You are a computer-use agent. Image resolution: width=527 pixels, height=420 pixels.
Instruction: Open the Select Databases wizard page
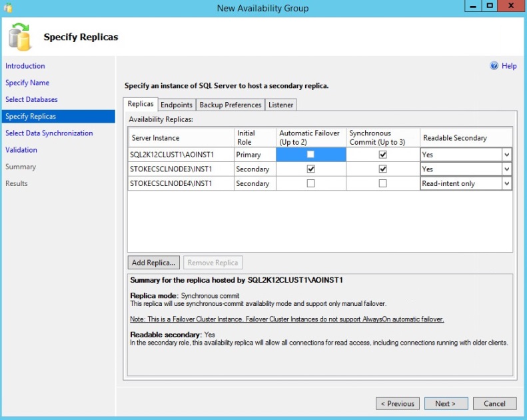[31, 99]
